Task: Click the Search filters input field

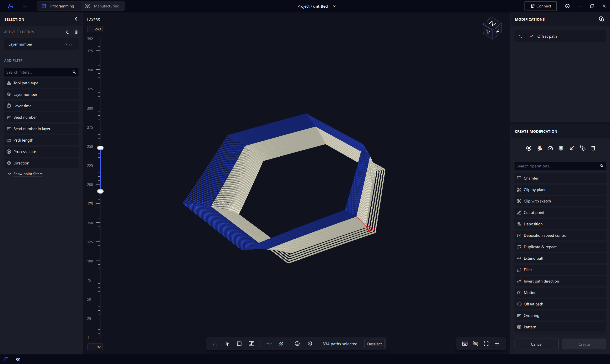Action: tap(41, 72)
